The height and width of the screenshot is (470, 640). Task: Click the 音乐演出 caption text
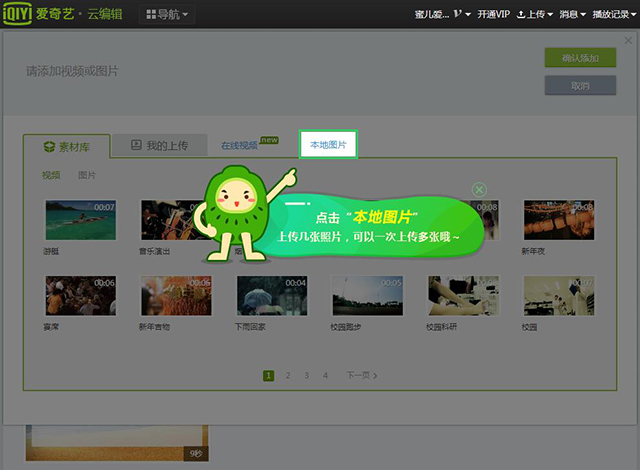pos(155,251)
